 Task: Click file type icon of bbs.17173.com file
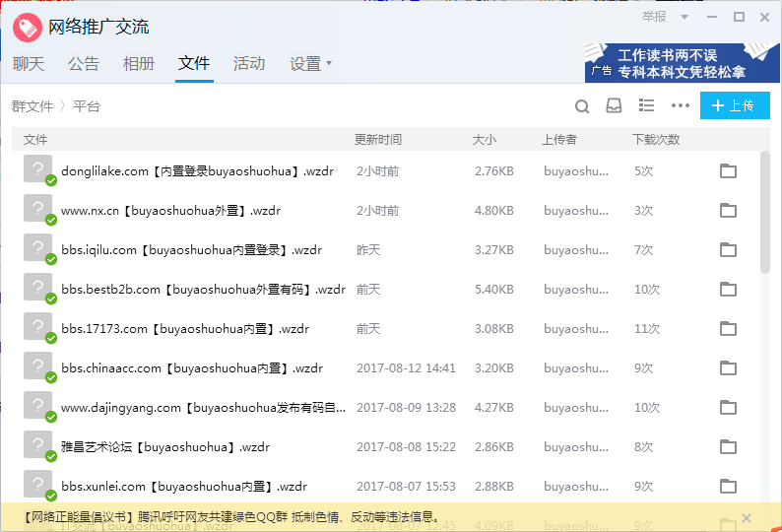click(x=37, y=327)
